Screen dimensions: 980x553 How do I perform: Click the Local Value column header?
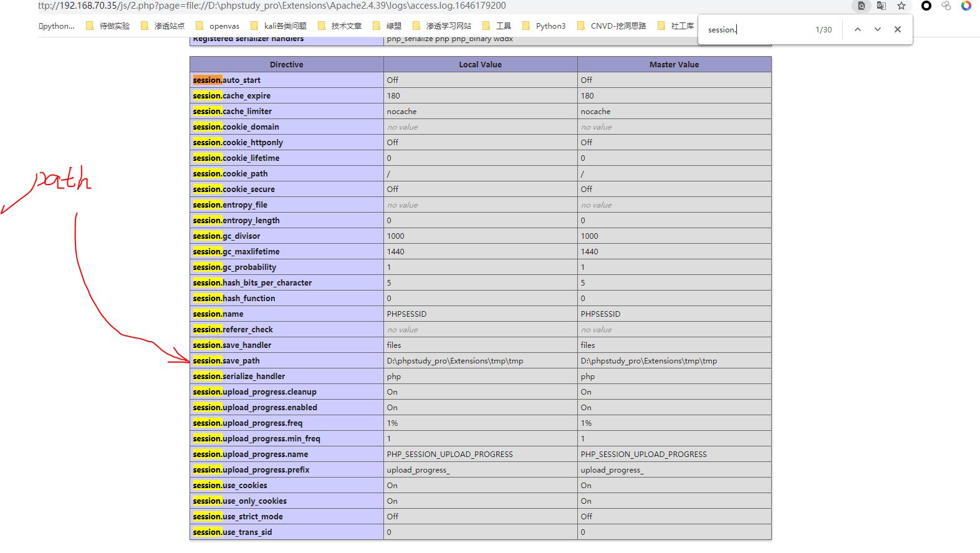(x=480, y=65)
